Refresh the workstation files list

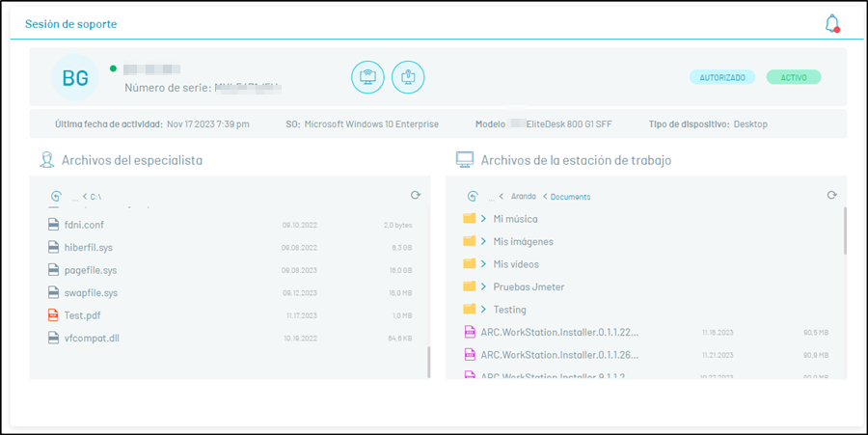[x=831, y=195]
